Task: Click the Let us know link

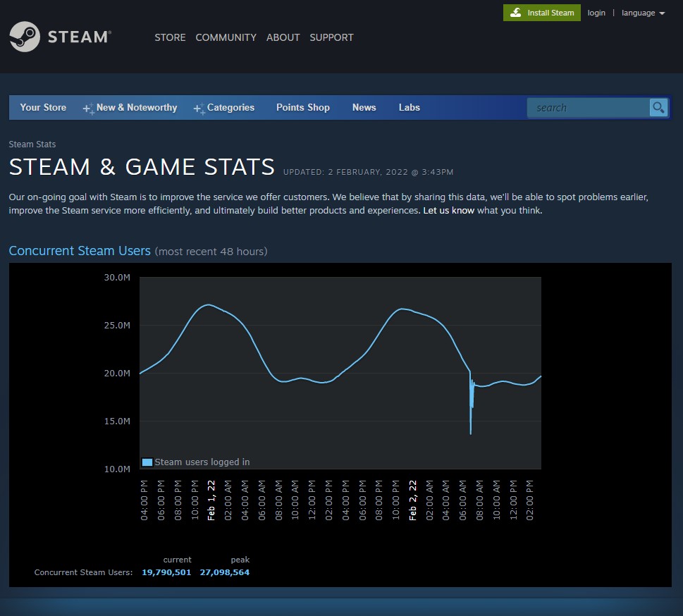Action: click(x=448, y=211)
